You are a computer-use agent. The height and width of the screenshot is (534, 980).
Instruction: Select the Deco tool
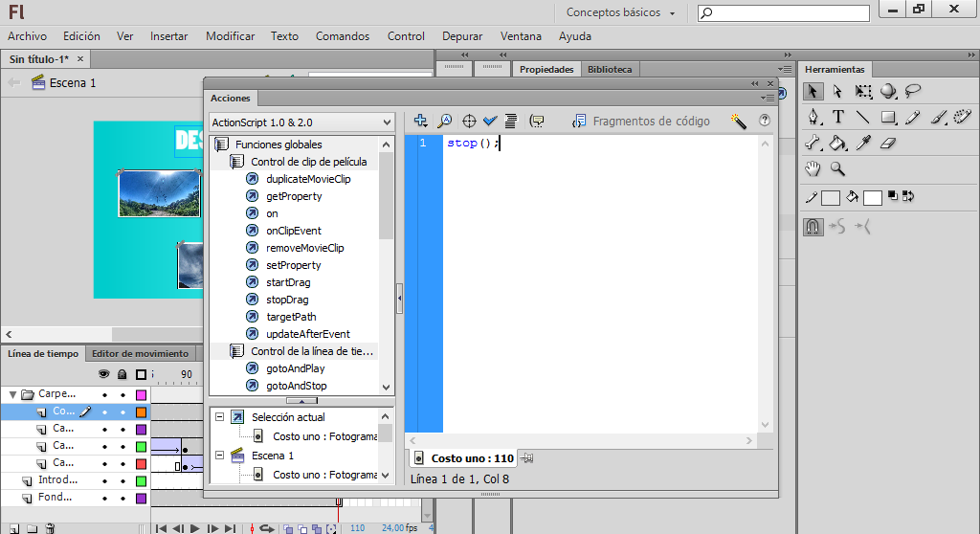point(963,117)
